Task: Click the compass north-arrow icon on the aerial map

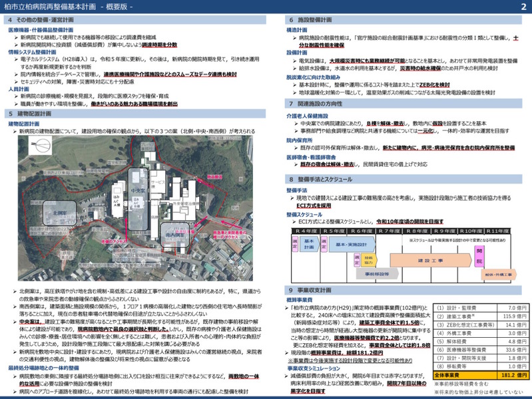Action: tap(40, 146)
